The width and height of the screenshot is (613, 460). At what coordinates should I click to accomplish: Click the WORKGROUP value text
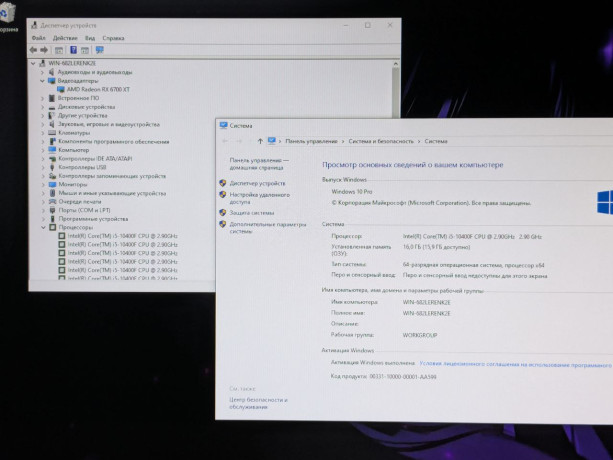420,335
